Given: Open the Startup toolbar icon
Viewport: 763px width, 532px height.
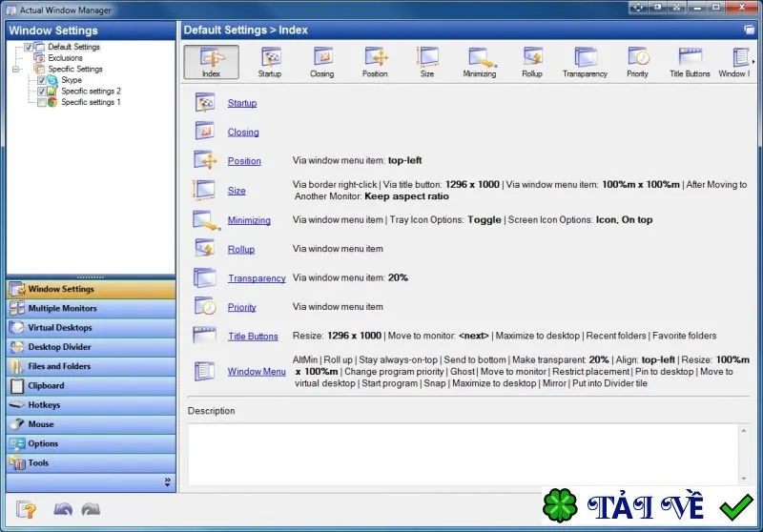Looking at the screenshot, I should [x=270, y=62].
